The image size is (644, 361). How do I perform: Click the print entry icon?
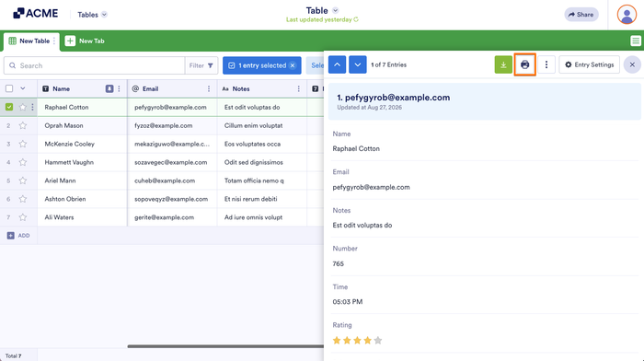point(524,64)
